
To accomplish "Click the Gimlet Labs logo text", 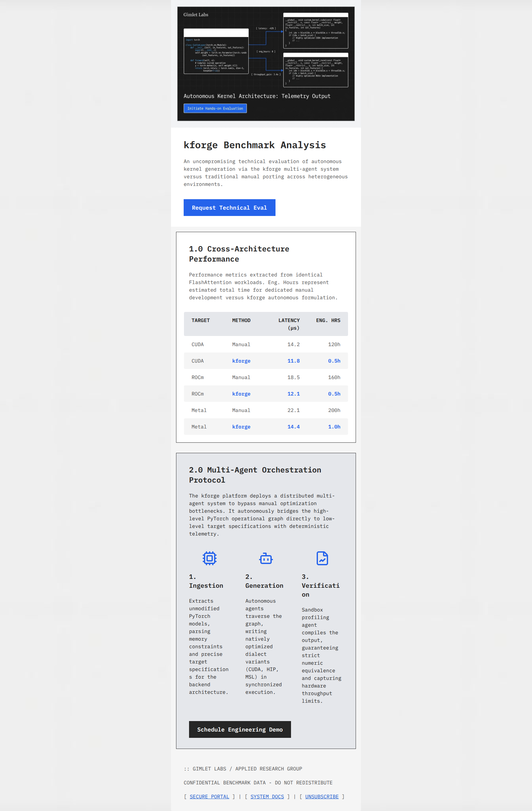I will coord(195,15).
